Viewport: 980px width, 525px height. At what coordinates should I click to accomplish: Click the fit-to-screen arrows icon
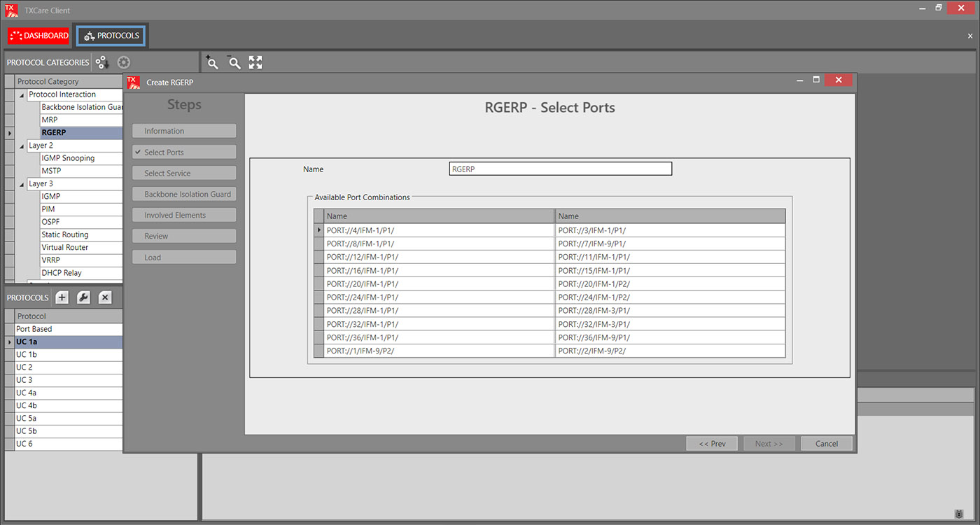point(255,62)
